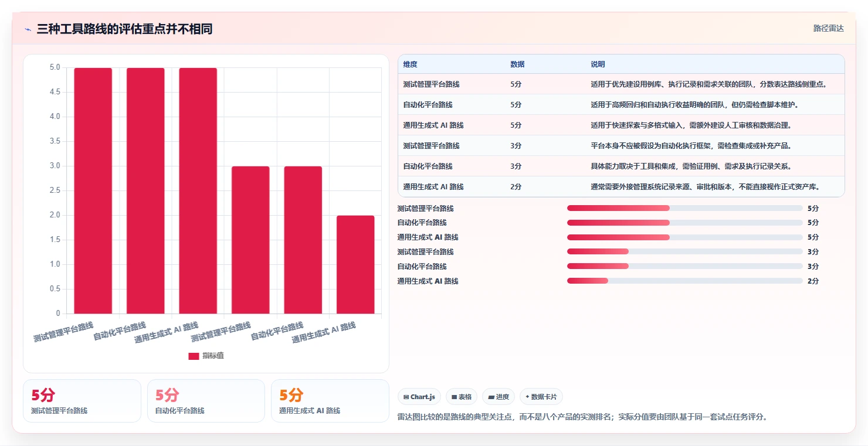
Task: Click the 测试管理平台路线 chart bar reaching 5.0
Action: (93, 190)
